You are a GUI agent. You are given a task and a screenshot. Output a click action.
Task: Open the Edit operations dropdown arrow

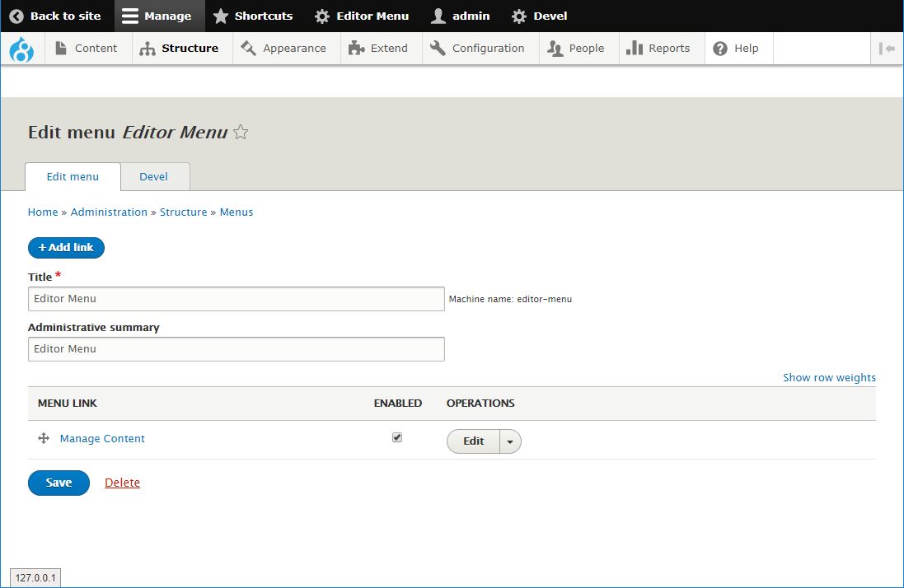tap(510, 441)
